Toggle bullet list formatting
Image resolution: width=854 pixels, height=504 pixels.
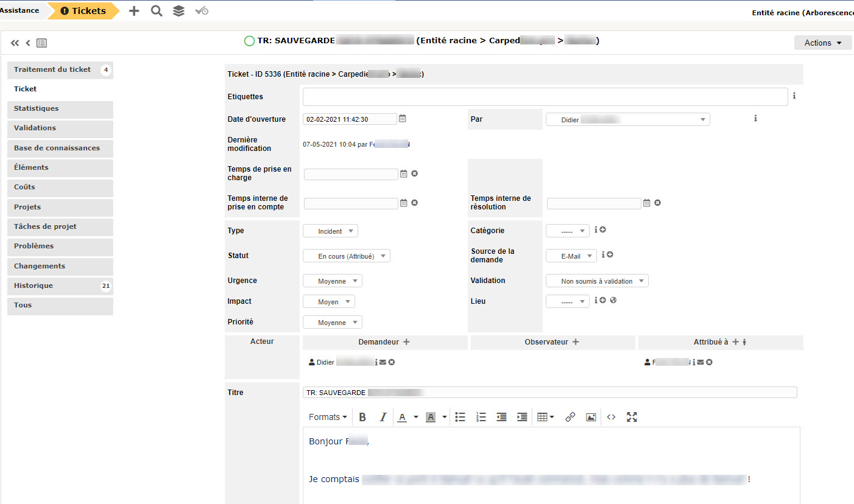(461, 417)
